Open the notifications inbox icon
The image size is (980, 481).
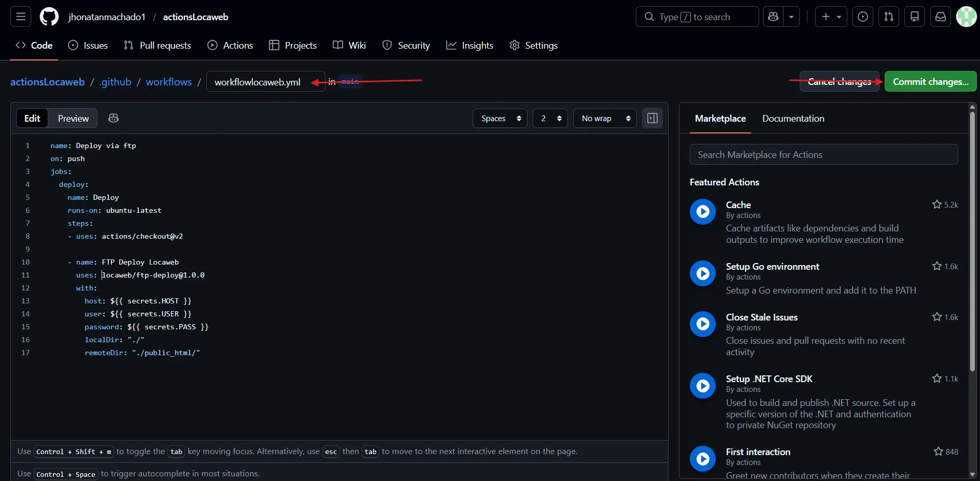[941, 17]
